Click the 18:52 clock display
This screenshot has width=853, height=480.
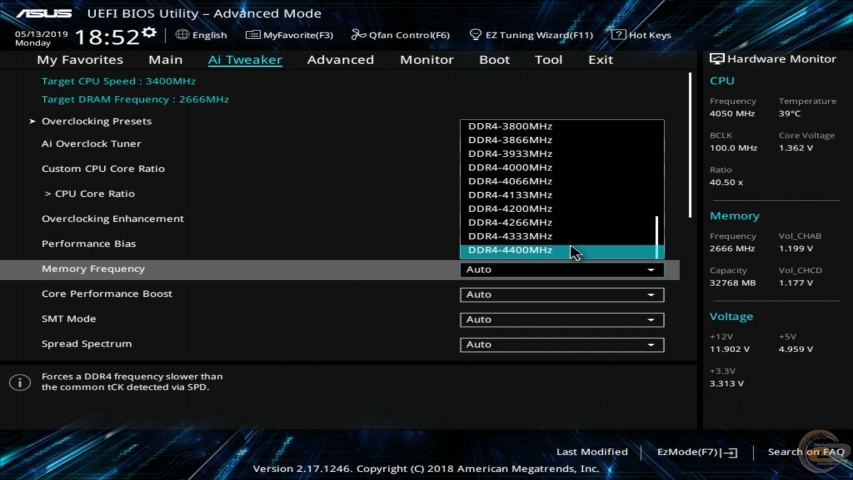(107, 37)
